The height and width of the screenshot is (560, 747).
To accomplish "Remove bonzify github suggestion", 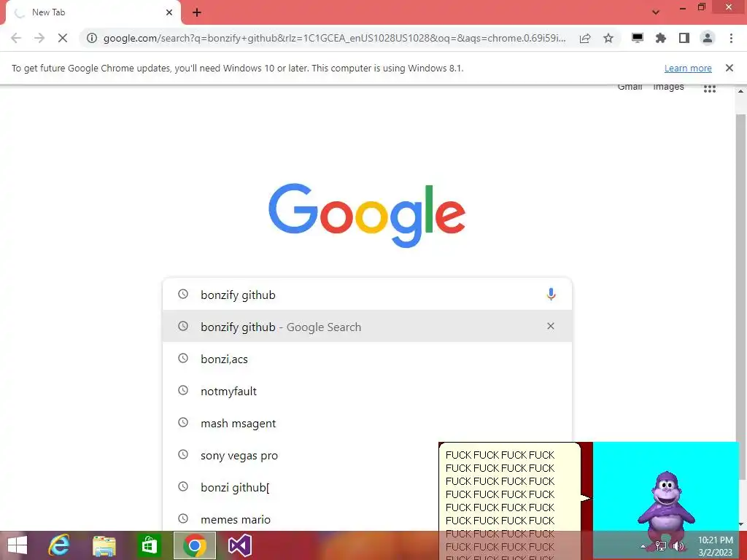I will [x=551, y=326].
